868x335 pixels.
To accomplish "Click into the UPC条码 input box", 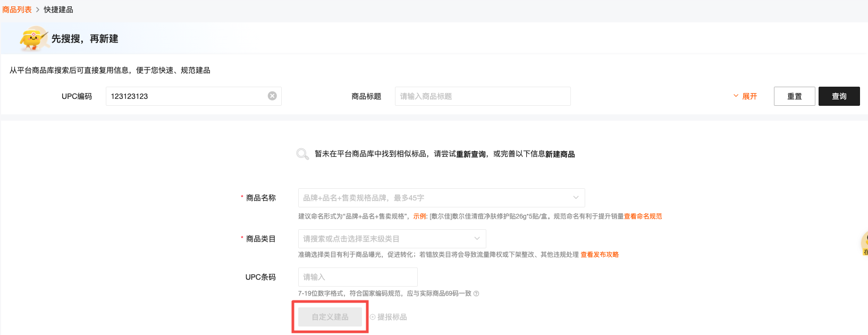I will pos(358,277).
